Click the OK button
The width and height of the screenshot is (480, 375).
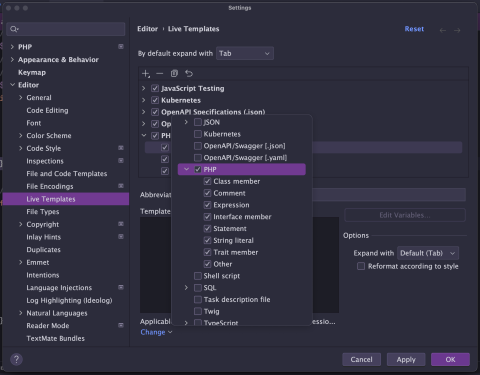(450, 359)
